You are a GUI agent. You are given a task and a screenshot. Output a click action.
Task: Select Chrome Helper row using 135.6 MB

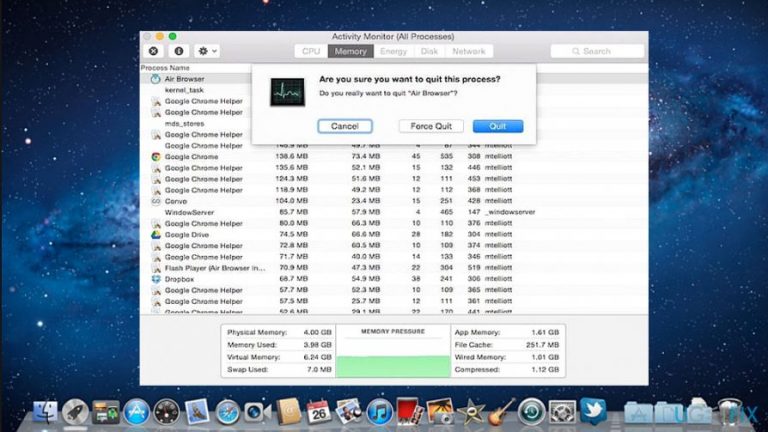click(394, 168)
